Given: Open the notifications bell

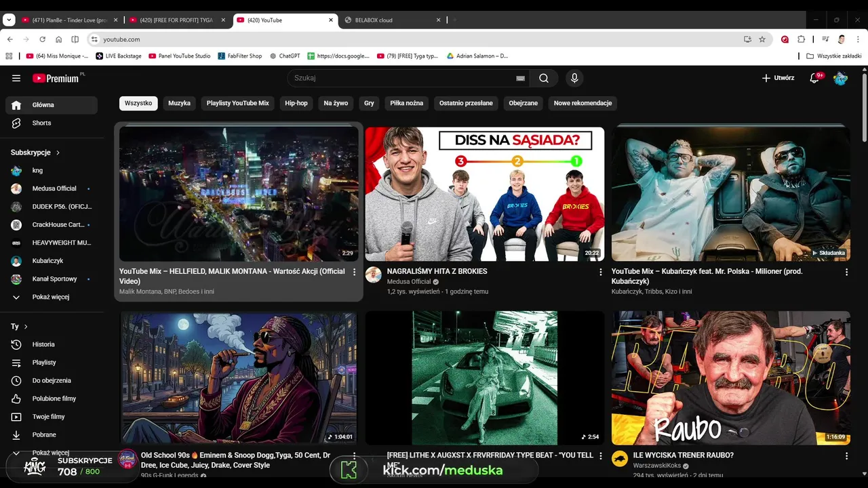Looking at the screenshot, I should click(814, 78).
